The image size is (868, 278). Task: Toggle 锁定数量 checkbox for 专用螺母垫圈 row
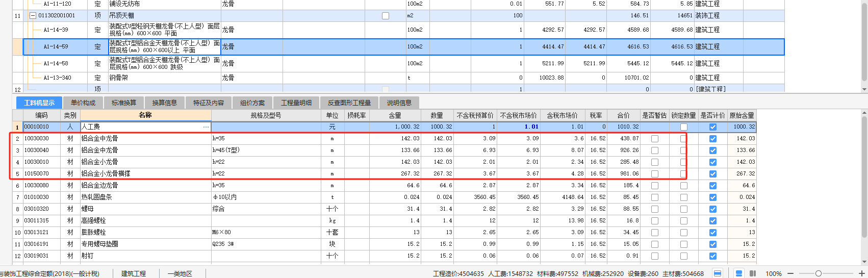[x=684, y=244]
